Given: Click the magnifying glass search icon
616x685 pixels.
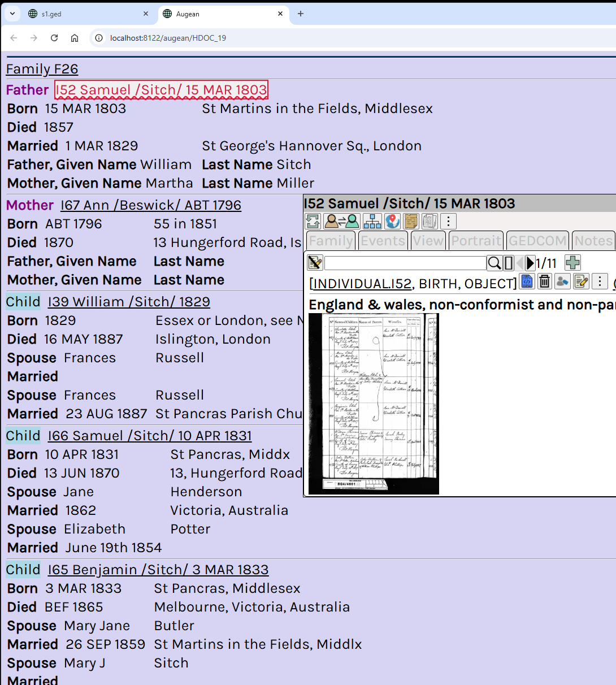Looking at the screenshot, I should (494, 263).
